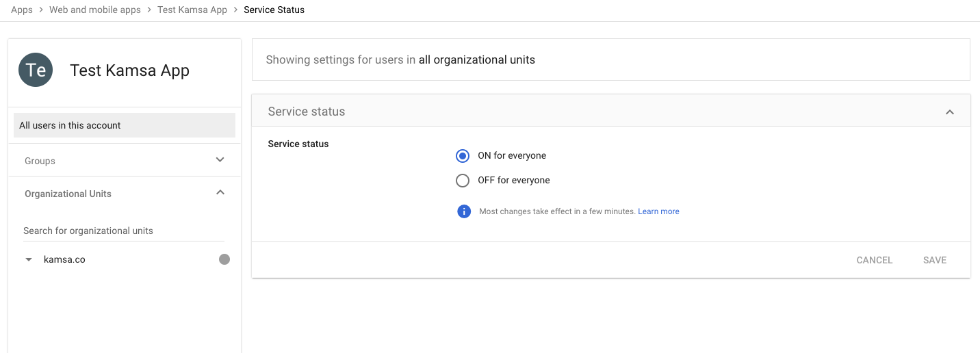Click the Service Status breadcrumb item
This screenshot has height=353, width=980.
tap(274, 10)
